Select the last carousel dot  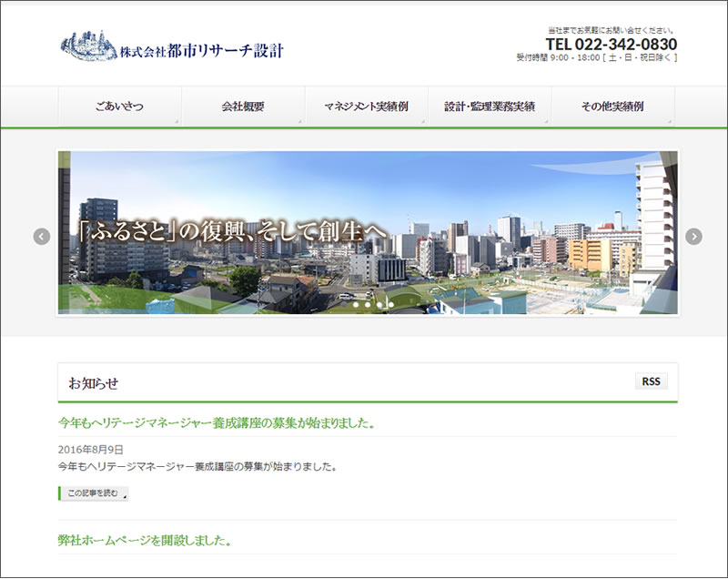pos(391,304)
